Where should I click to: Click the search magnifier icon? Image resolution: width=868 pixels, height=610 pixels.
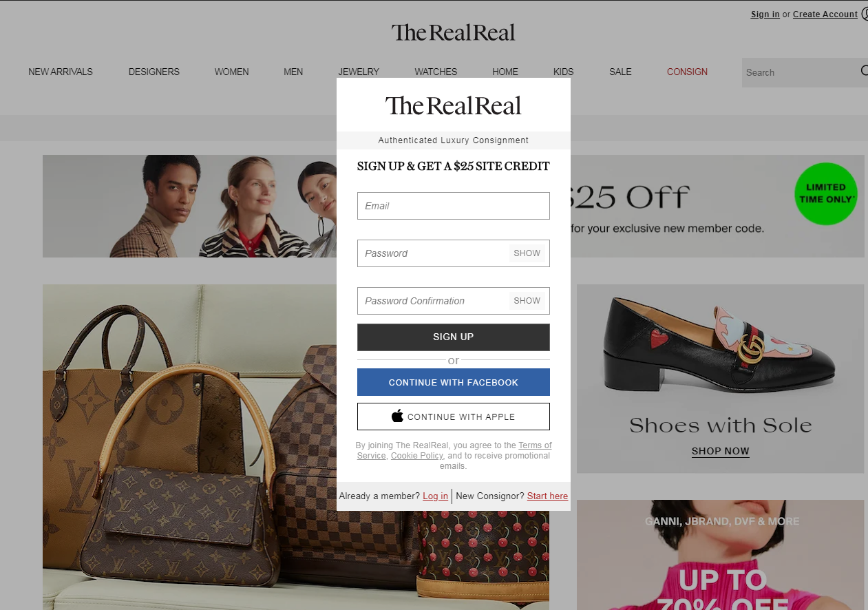click(864, 71)
